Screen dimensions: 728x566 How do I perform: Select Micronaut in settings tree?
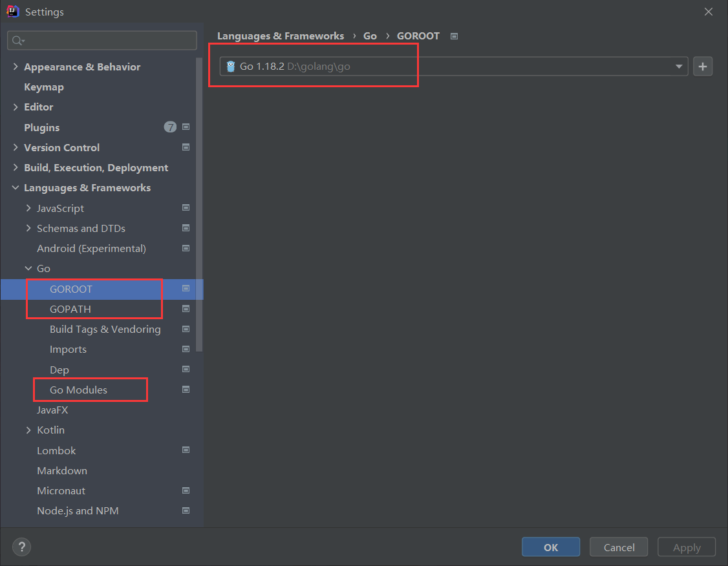pos(61,491)
